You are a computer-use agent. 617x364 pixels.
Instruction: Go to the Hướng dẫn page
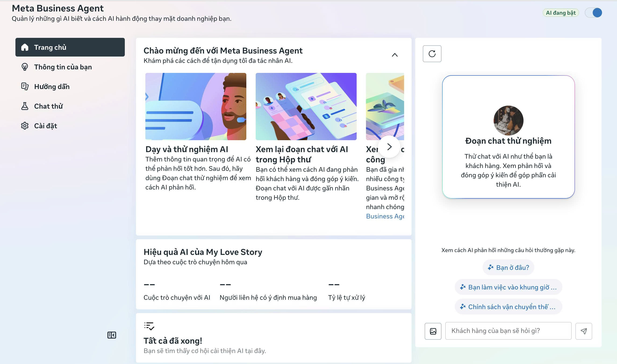tap(70, 87)
